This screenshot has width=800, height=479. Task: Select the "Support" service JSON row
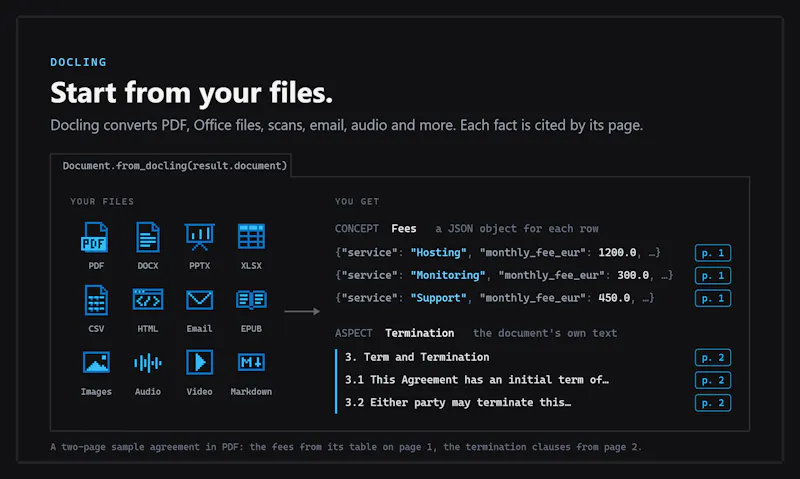click(495, 298)
